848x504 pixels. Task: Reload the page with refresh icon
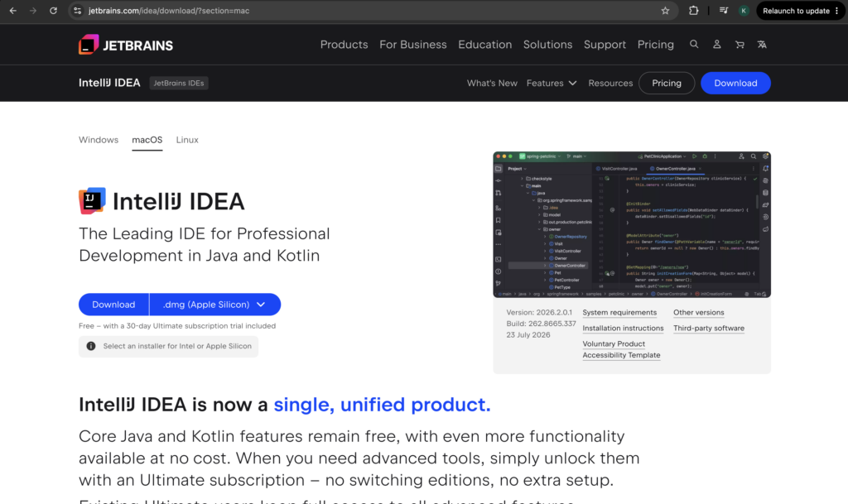[x=53, y=11]
